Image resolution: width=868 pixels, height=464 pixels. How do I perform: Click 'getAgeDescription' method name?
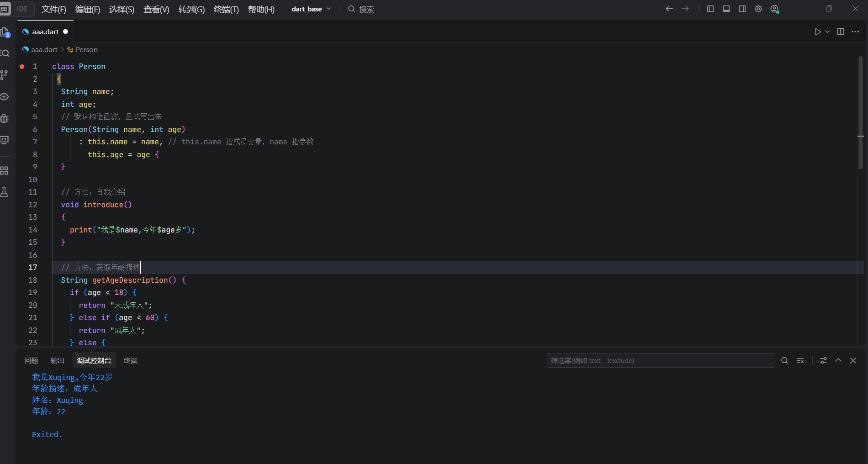tap(130, 280)
